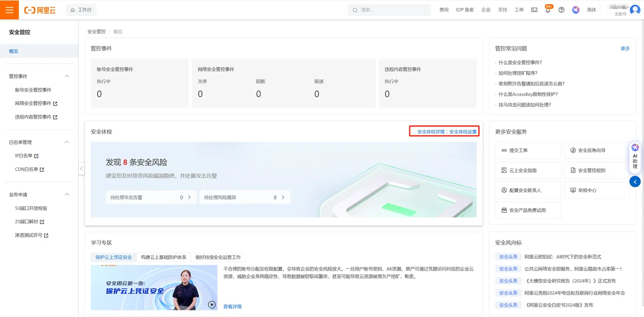Collapse the sidebar with the arrow handle

81,168
